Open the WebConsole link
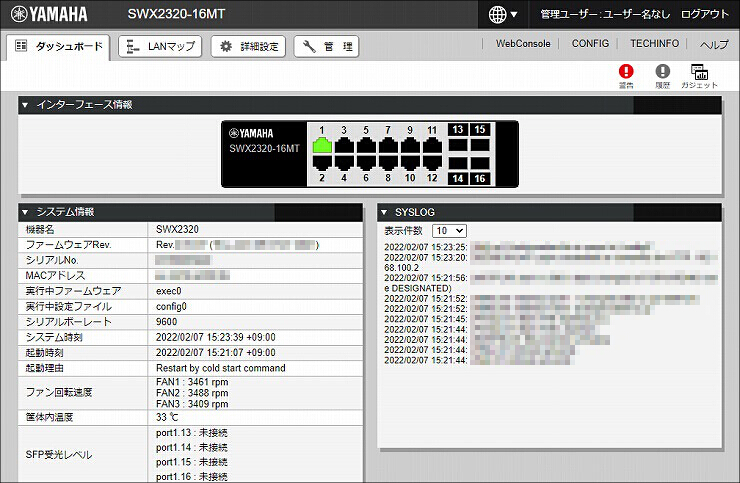This screenshot has height=483, width=740. (523, 43)
